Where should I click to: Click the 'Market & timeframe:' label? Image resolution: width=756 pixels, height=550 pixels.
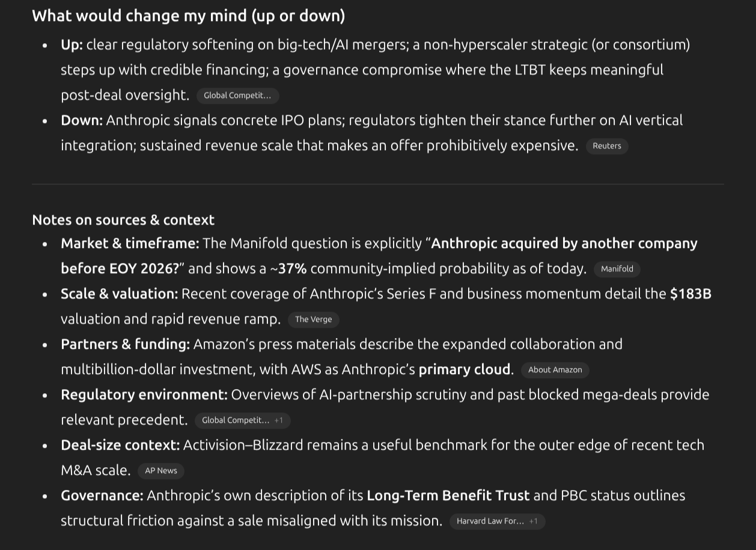[x=130, y=243]
